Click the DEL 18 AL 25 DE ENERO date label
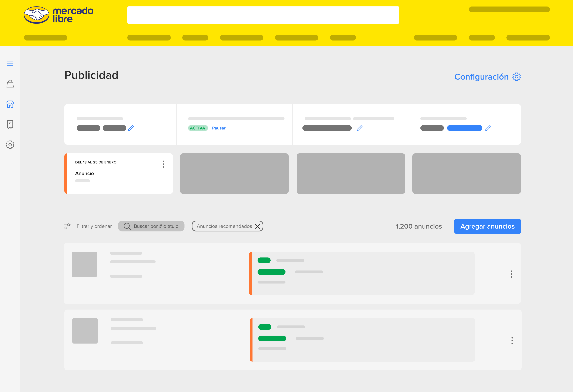Image resolution: width=573 pixels, height=392 pixels. point(96,162)
